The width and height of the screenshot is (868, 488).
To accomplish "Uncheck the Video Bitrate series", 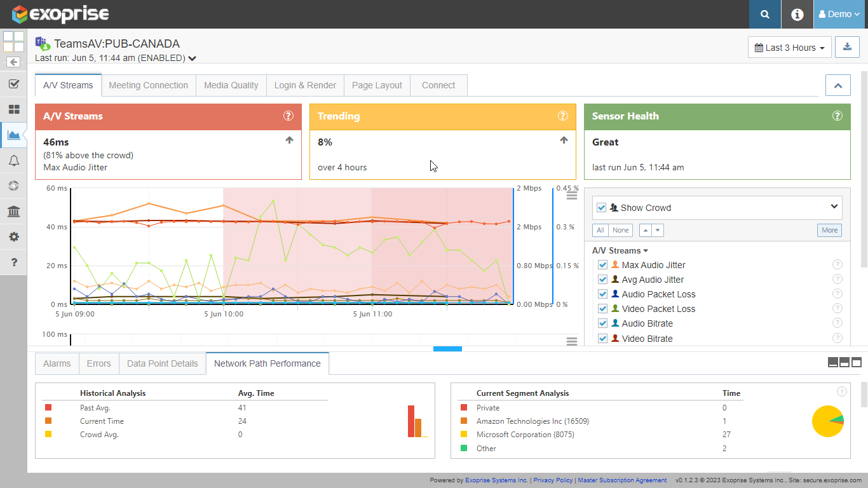I will pos(603,339).
